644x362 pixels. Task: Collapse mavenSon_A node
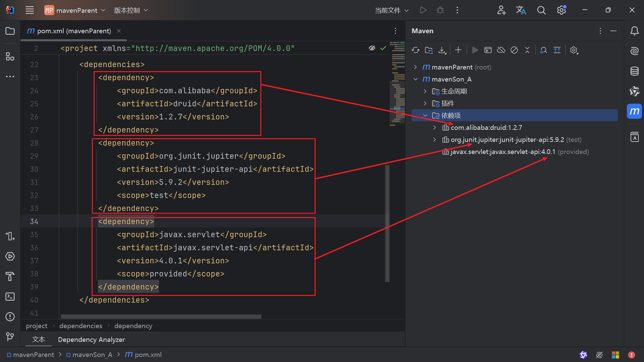click(416, 79)
